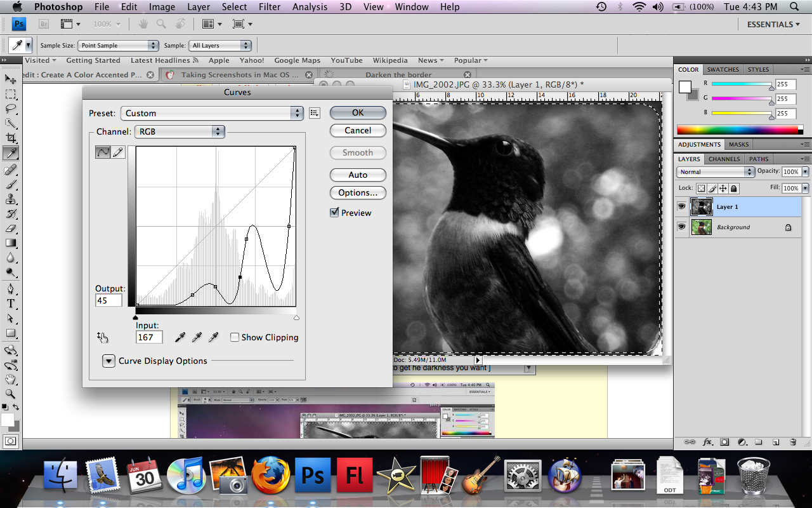Click the new group folder icon

click(759, 442)
